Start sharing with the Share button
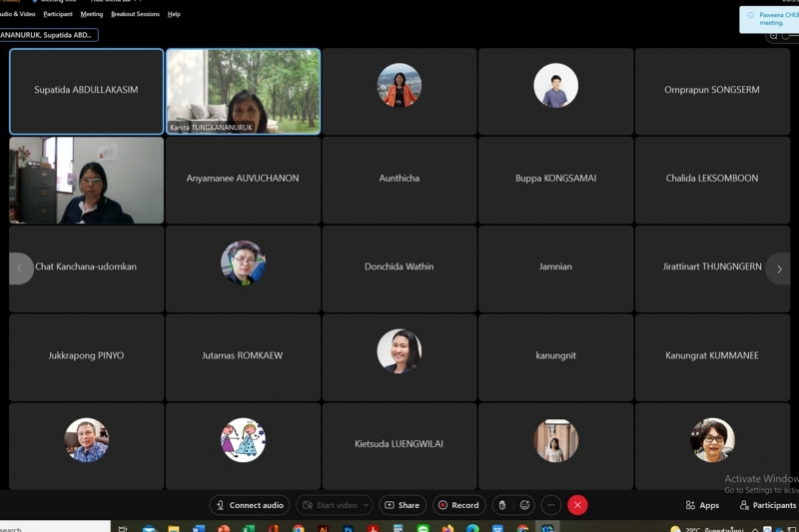 click(x=402, y=505)
